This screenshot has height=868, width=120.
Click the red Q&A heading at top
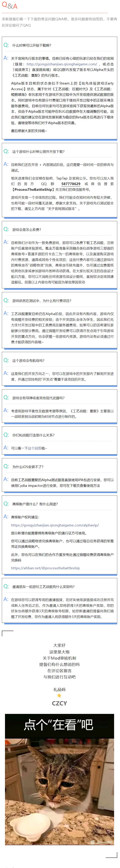[10, 6]
